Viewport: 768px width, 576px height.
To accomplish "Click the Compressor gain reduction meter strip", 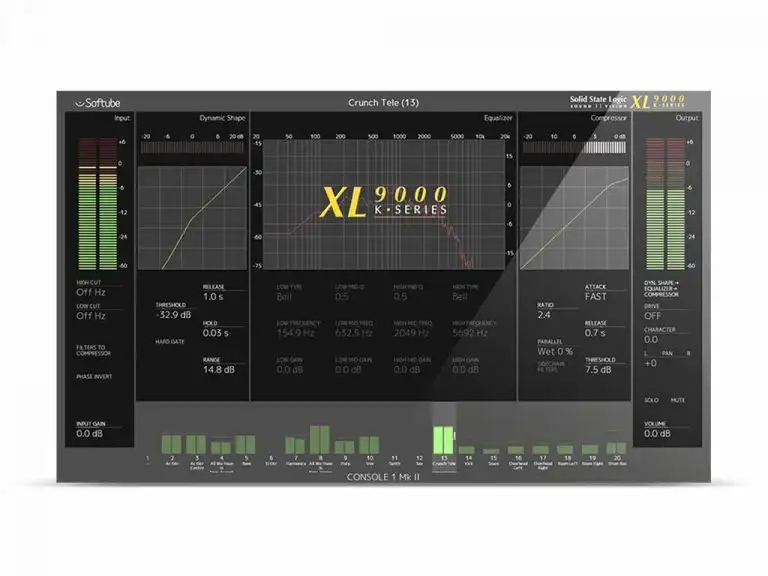I will [574, 147].
